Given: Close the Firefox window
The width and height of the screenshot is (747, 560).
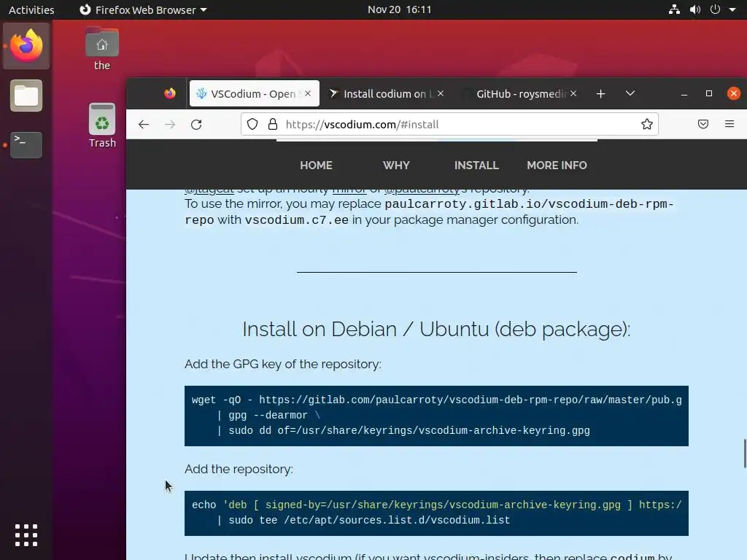Looking at the screenshot, I should (x=734, y=93).
